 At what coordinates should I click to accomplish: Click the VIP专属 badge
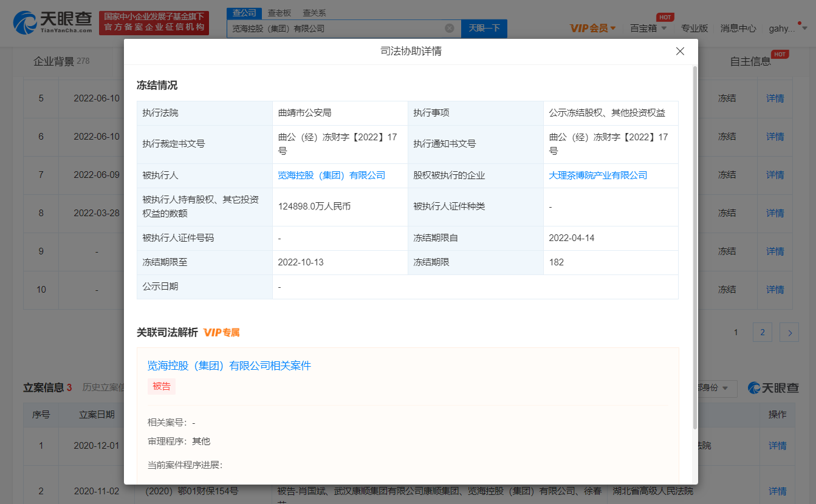tap(222, 333)
